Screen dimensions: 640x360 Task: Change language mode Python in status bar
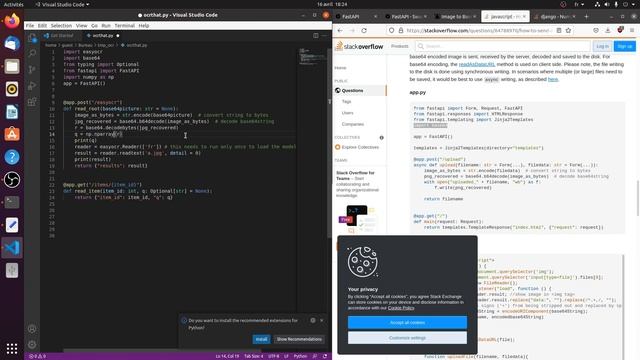(x=300, y=356)
